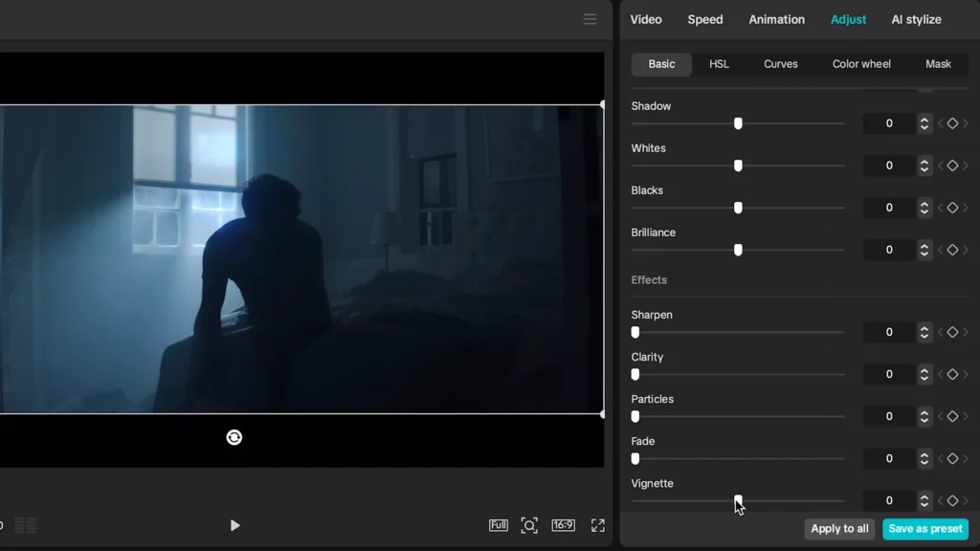Click the zoom-to-fit preview icon

(x=529, y=524)
